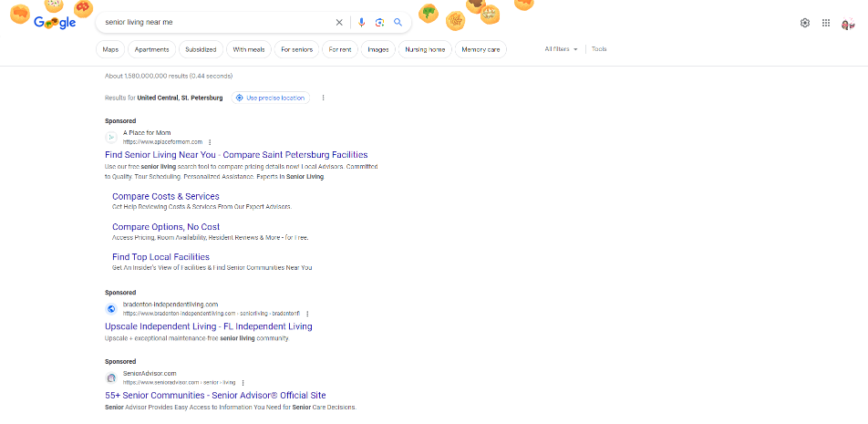Start voice search with the microphone icon

[x=361, y=23]
